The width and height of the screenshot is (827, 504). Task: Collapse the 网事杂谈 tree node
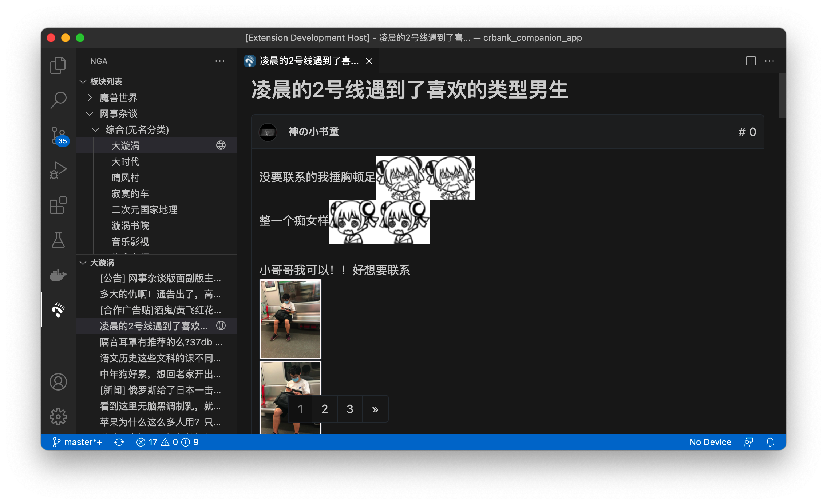90,114
